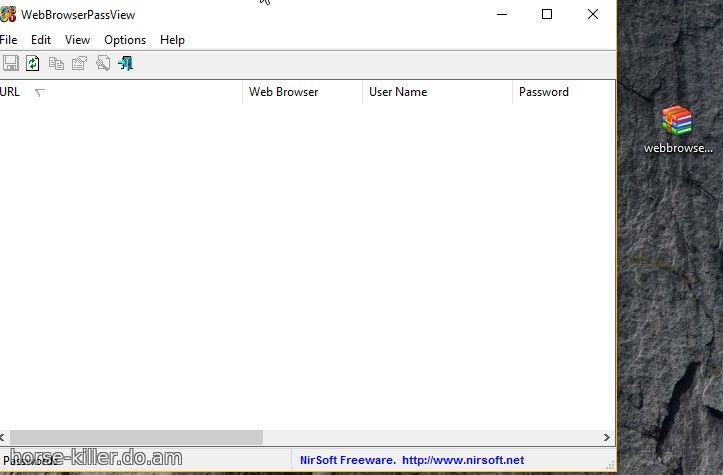The width and height of the screenshot is (723, 475).
Task: Open the Edit menu
Action: [41, 40]
